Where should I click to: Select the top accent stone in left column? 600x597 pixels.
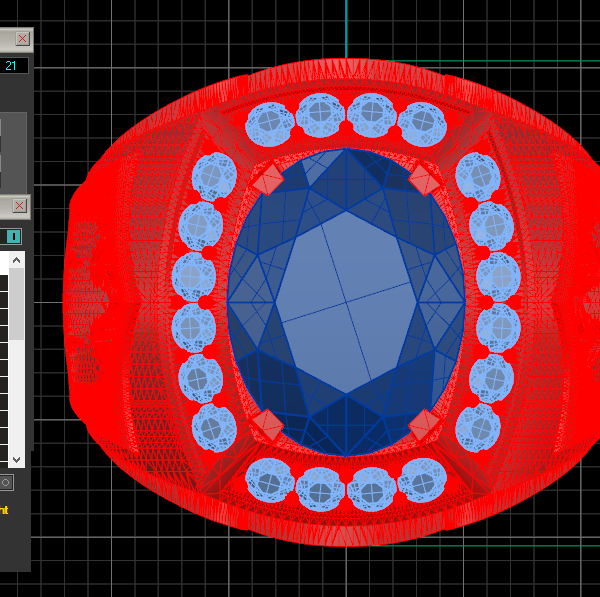(x=213, y=176)
